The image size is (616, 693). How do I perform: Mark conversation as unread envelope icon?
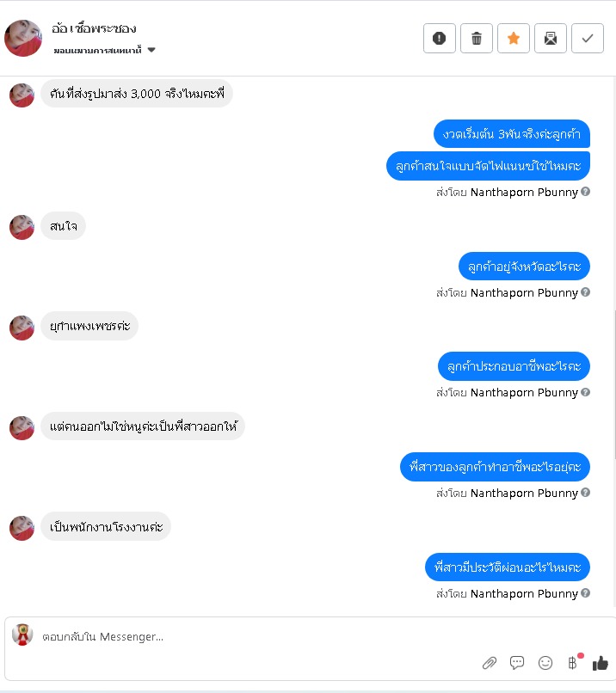click(551, 39)
